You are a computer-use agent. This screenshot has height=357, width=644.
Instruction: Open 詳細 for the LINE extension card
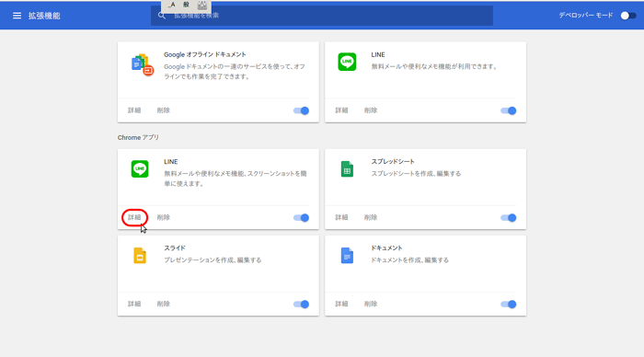pyautogui.click(x=341, y=110)
